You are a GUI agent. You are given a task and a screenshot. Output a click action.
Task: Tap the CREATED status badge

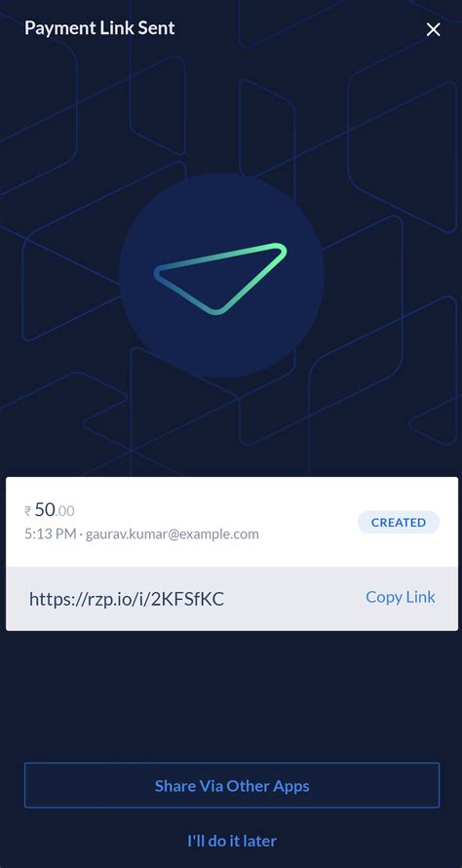click(x=399, y=522)
